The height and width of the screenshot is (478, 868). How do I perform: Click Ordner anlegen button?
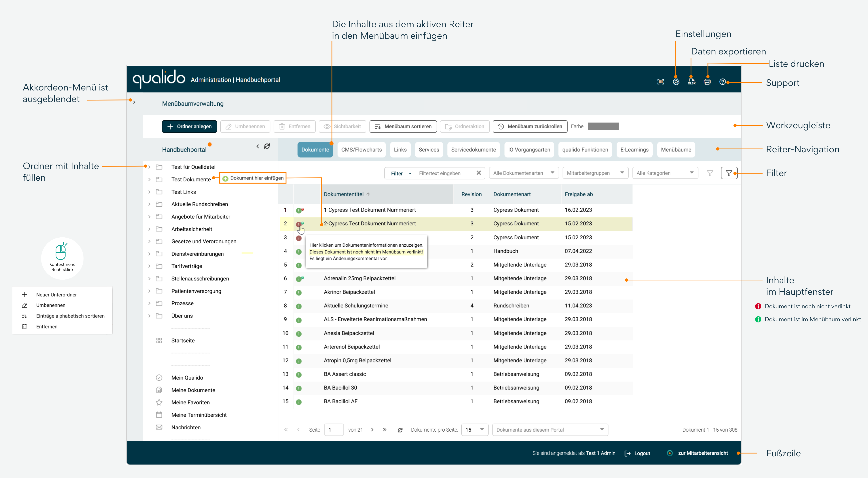(x=189, y=126)
